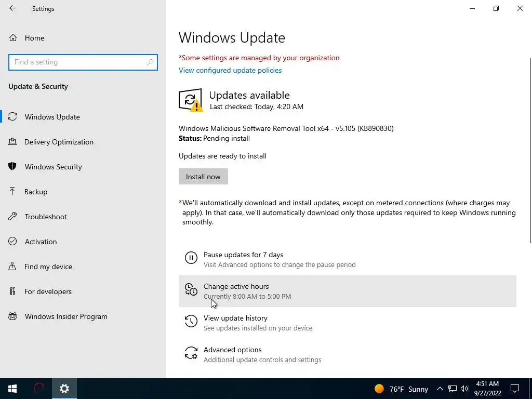Open the Home settings page

coord(83,38)
